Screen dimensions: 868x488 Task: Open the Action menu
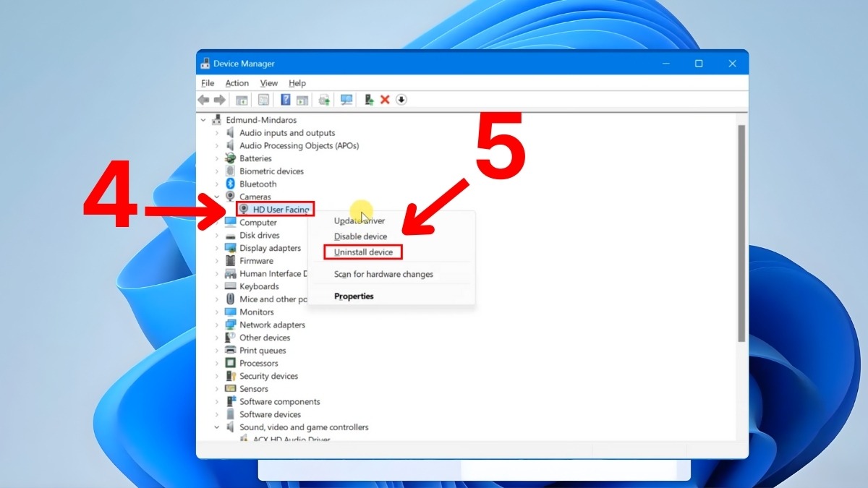pyautogui.click(x=237, y=83)
